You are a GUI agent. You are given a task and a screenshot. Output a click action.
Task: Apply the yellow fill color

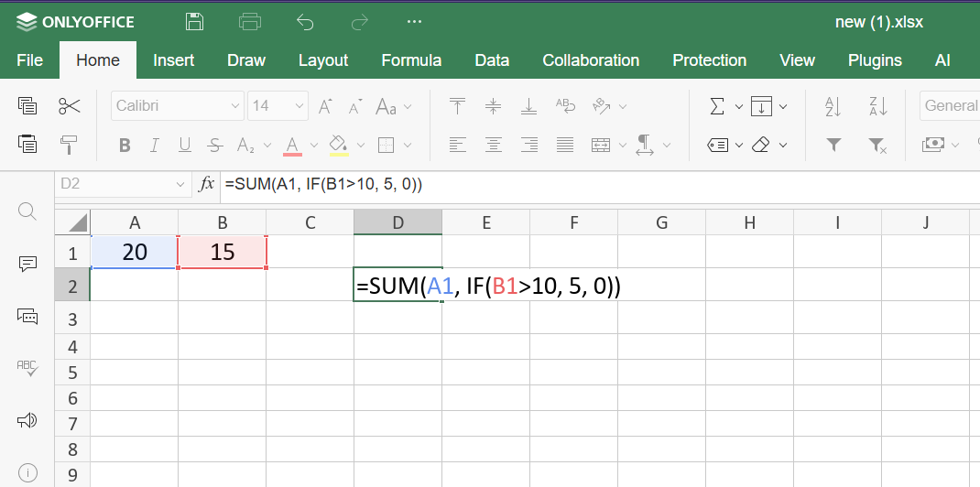(339, 146)
